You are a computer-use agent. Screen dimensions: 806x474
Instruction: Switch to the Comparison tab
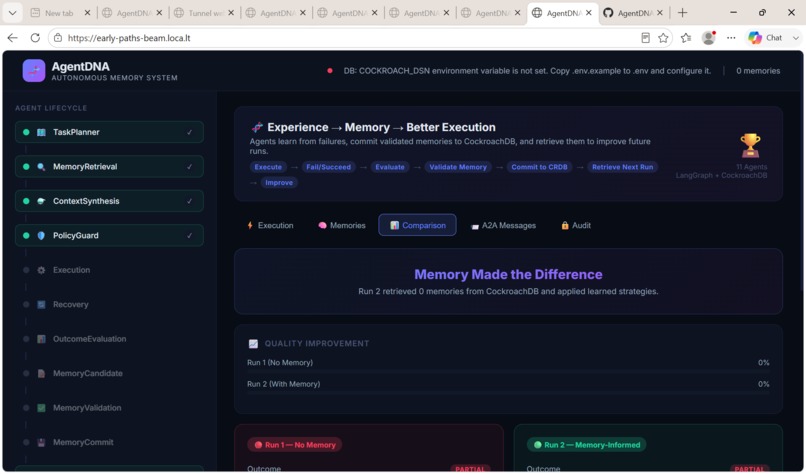417,225
